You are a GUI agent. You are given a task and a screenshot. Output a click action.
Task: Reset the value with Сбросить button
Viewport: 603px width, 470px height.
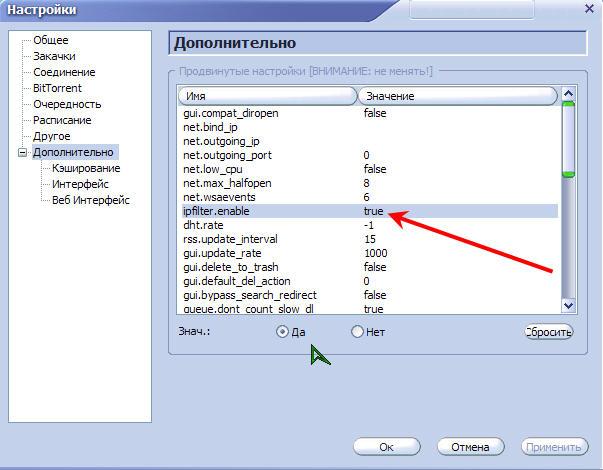548,332
